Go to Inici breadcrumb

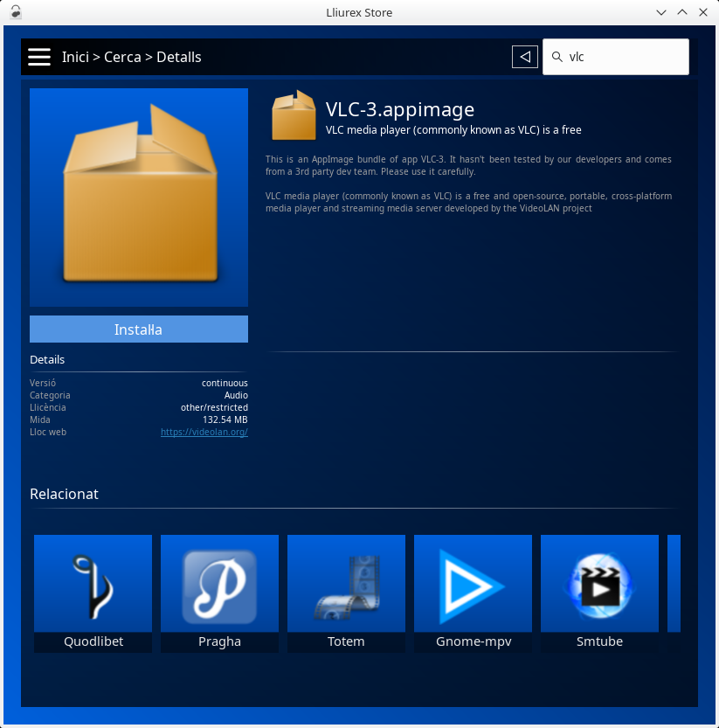click(x=75, y=57)
